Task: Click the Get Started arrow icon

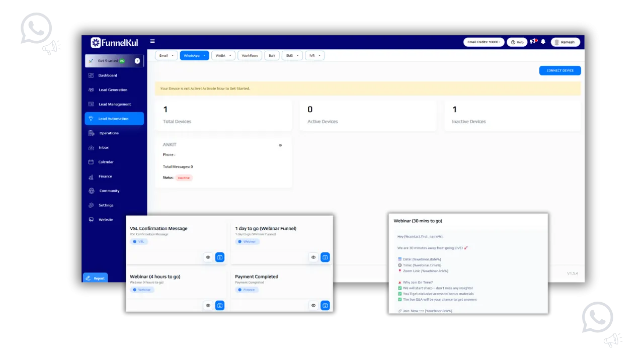Action: tap(137, 61)
